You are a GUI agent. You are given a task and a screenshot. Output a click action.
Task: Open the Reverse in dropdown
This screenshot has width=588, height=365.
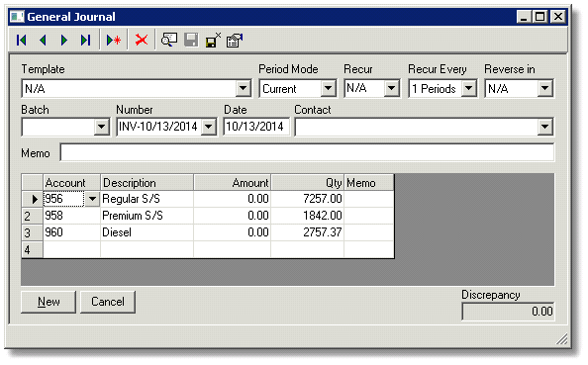coord(544,89)
